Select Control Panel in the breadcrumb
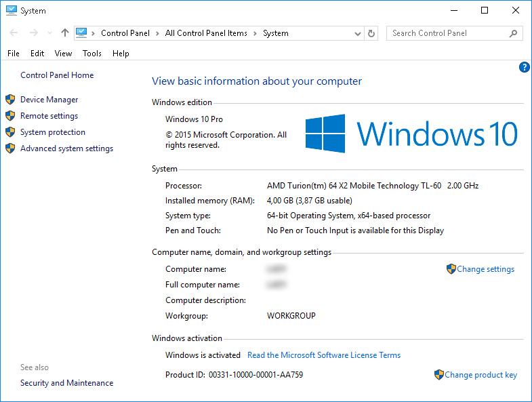The height and width of the screenshot is (402, 532). (125, 33)
